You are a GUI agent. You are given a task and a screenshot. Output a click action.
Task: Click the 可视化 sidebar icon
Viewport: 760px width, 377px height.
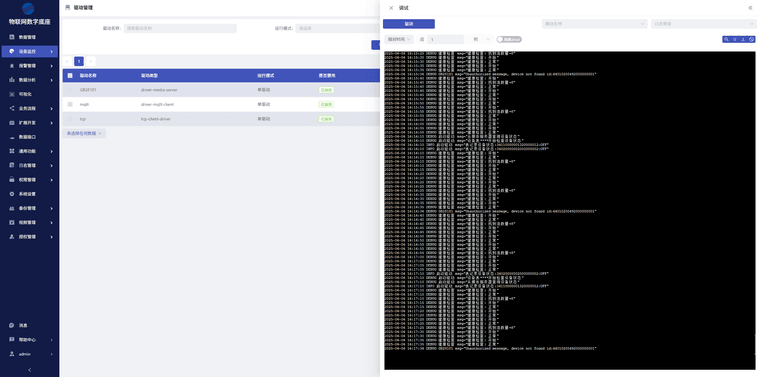coord(12,94)
